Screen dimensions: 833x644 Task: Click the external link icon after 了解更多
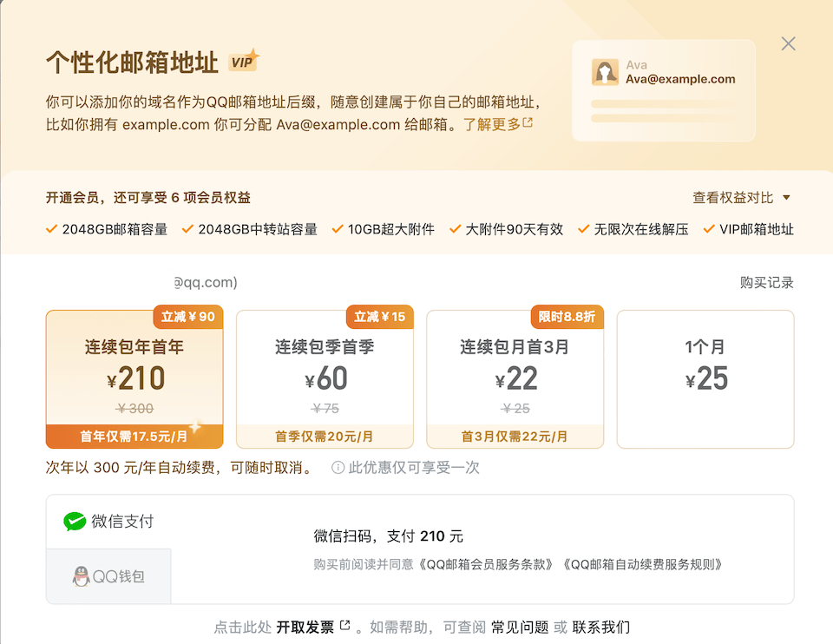[x=528, y=122]
